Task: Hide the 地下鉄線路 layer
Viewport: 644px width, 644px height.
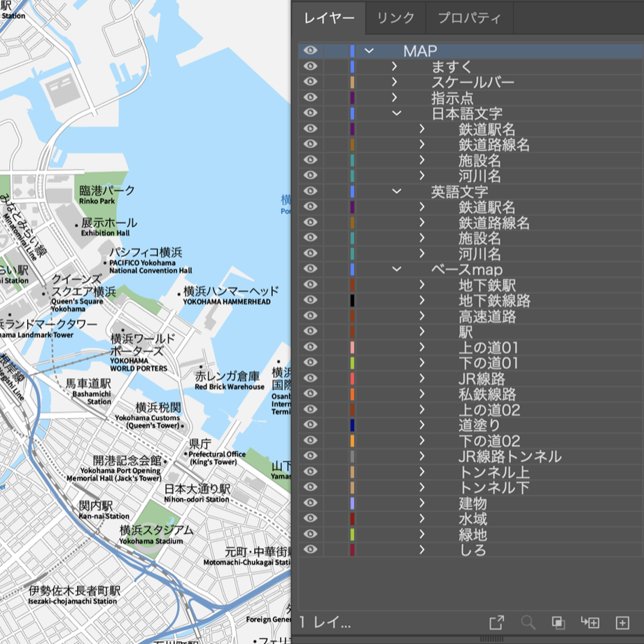Action: coord(311,300)
